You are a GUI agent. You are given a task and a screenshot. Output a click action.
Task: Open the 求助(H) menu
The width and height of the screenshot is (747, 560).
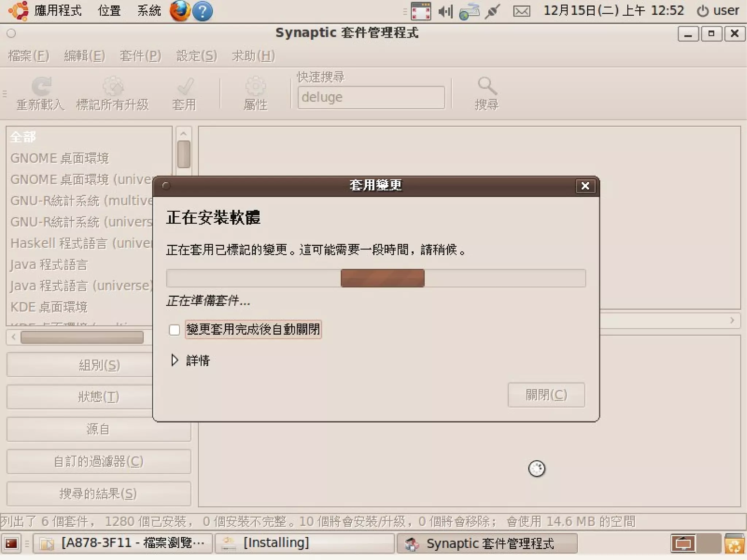click(x=253, y=56)
